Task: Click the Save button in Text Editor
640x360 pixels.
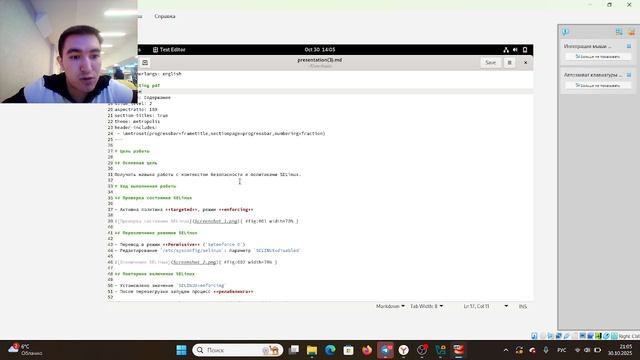Action: pos(490,62)
